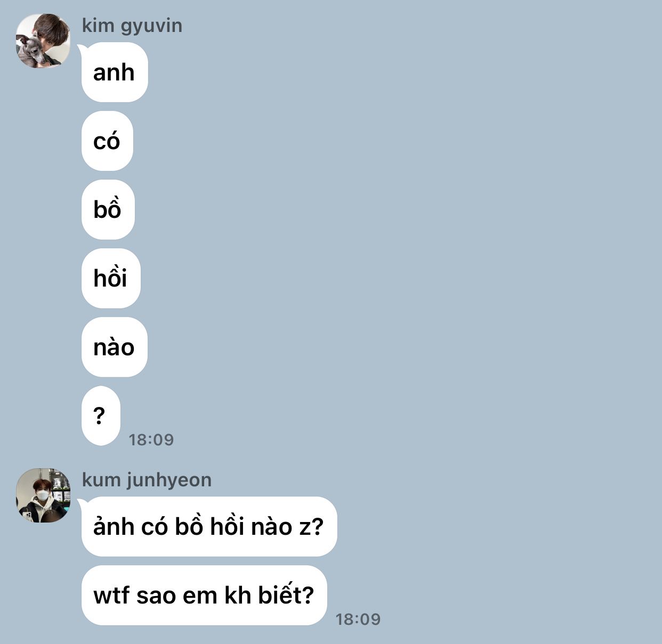
Task: Click the masked face in junhyeon's avatar
Action: coord(42,493)
